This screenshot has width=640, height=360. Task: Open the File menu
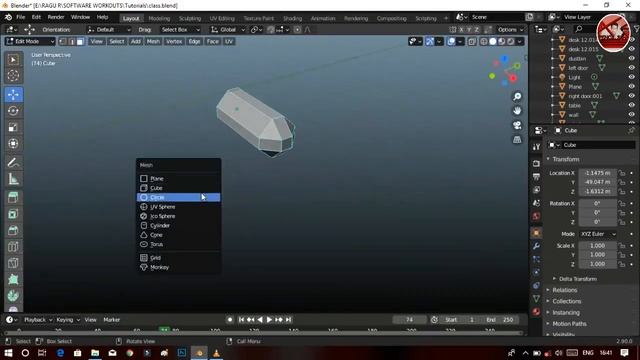[x=20, y=17]
